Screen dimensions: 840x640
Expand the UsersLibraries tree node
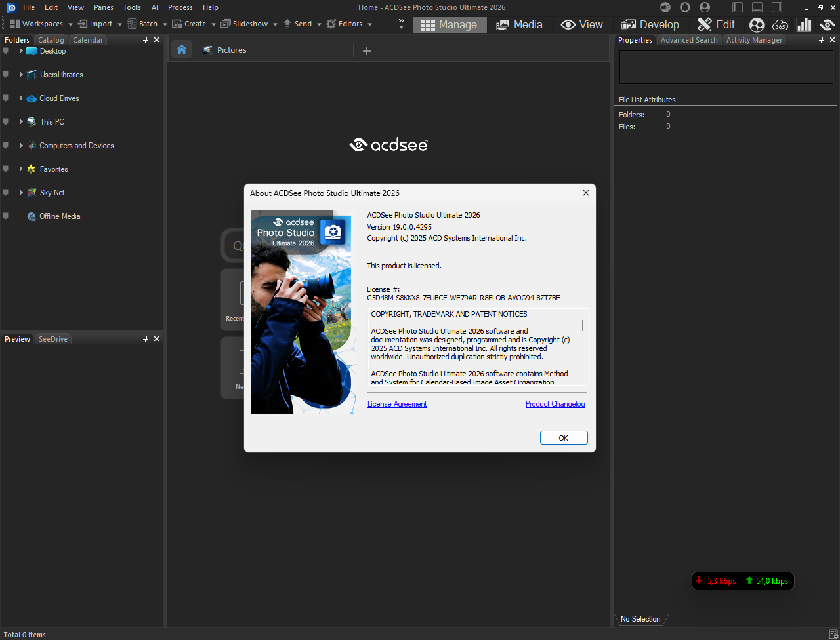tap(21, 75)
